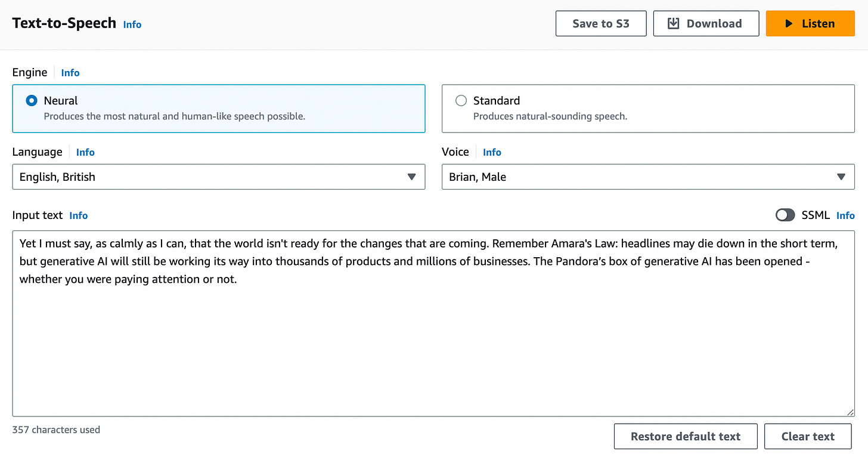Click the Voice dropdown arrow
868x463 pixels.
click(x=841, y=177)
